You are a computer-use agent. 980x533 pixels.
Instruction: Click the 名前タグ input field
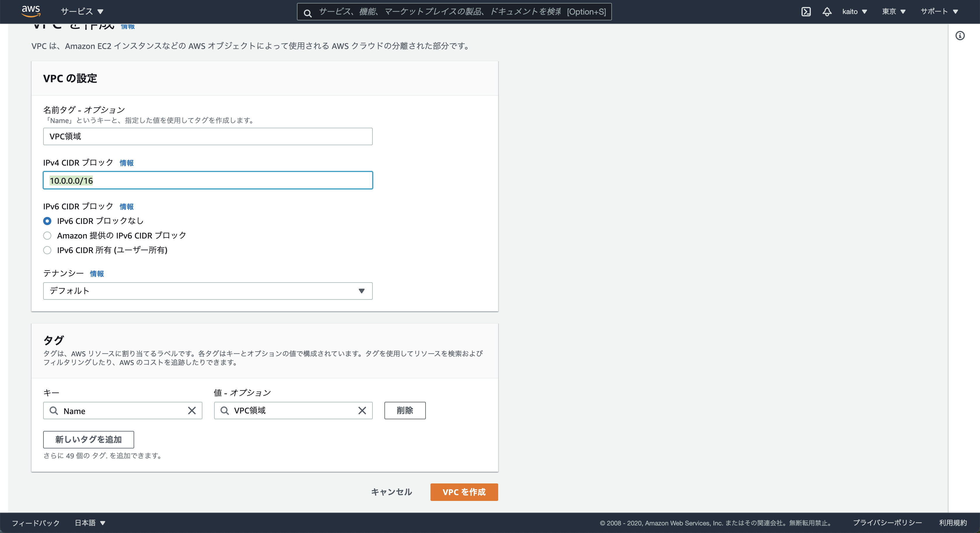coord(207,136)
